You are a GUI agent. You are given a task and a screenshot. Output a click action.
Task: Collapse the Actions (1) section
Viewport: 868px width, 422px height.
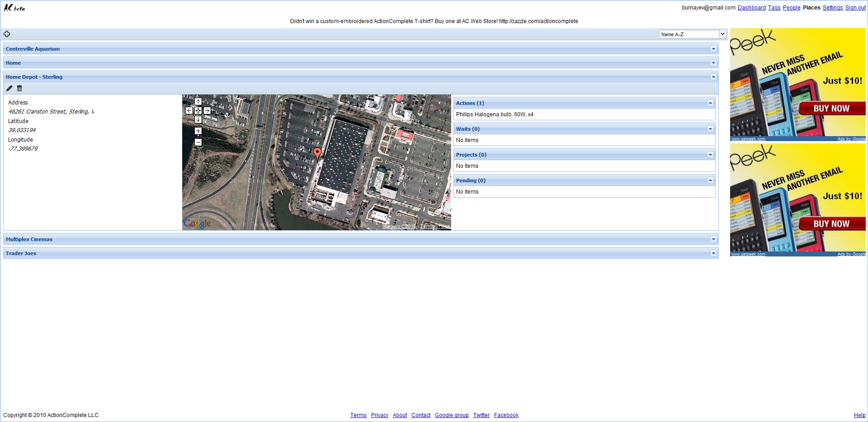710,103
